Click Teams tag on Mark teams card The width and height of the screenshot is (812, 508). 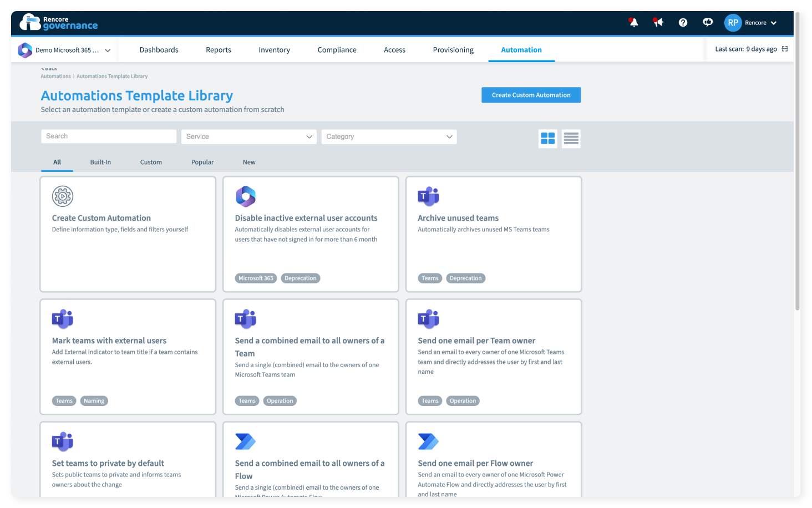pyautogui.click(x=64, y=401)
